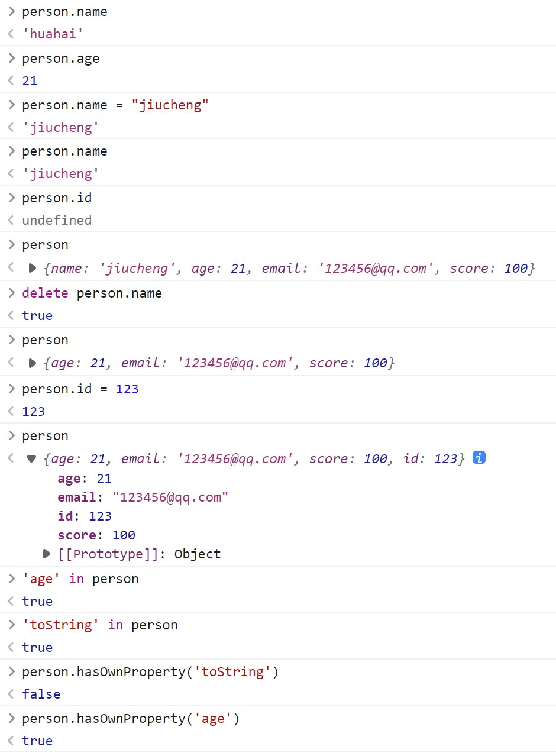Expand the person object after delete
Screen dimensions: 556x756
coord(33,363)
